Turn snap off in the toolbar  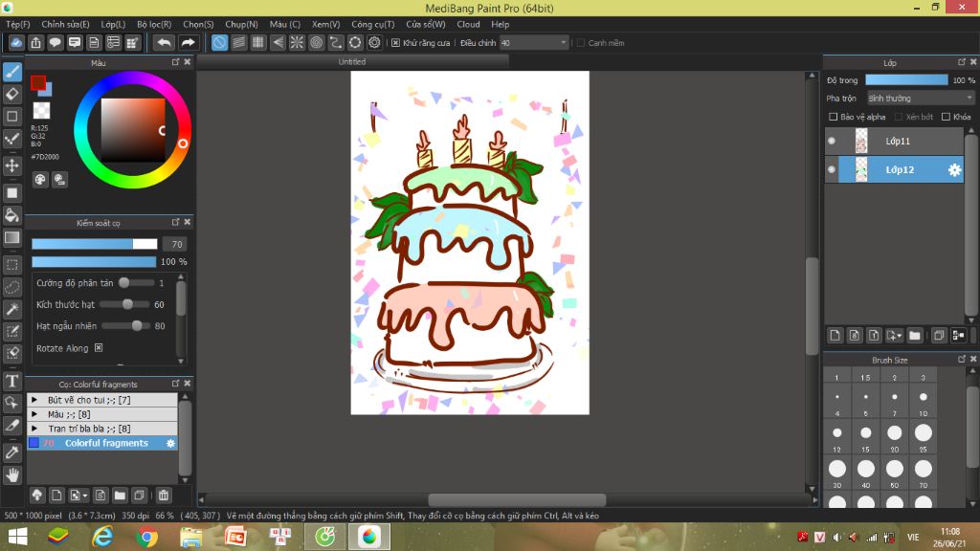(219, 42)
